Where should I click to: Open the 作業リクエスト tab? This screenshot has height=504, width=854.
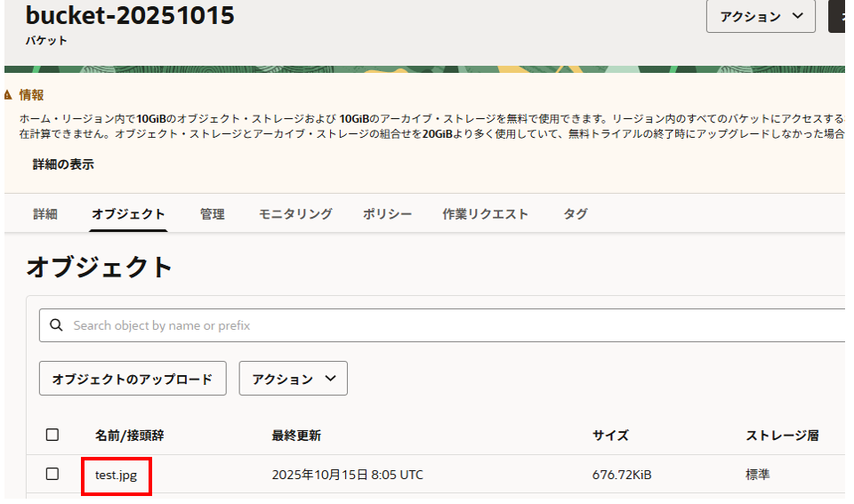coord(485,214)
